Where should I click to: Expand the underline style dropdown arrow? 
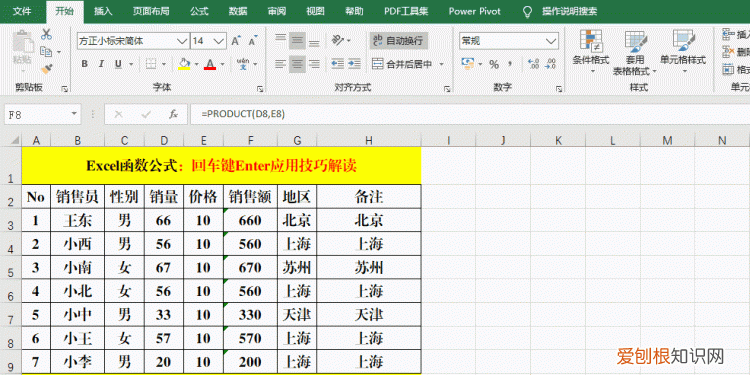[x=130, y=64]
